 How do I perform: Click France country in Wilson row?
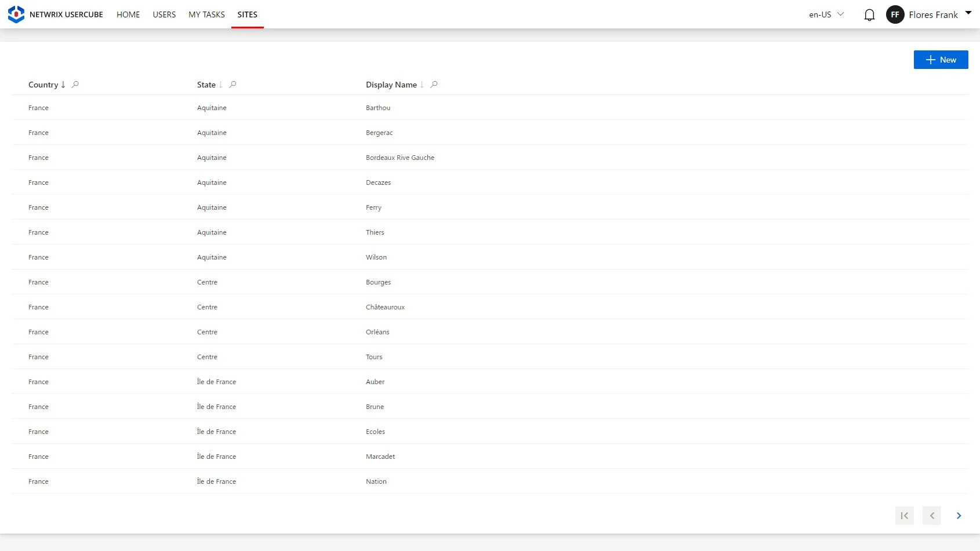coord(38,257)
